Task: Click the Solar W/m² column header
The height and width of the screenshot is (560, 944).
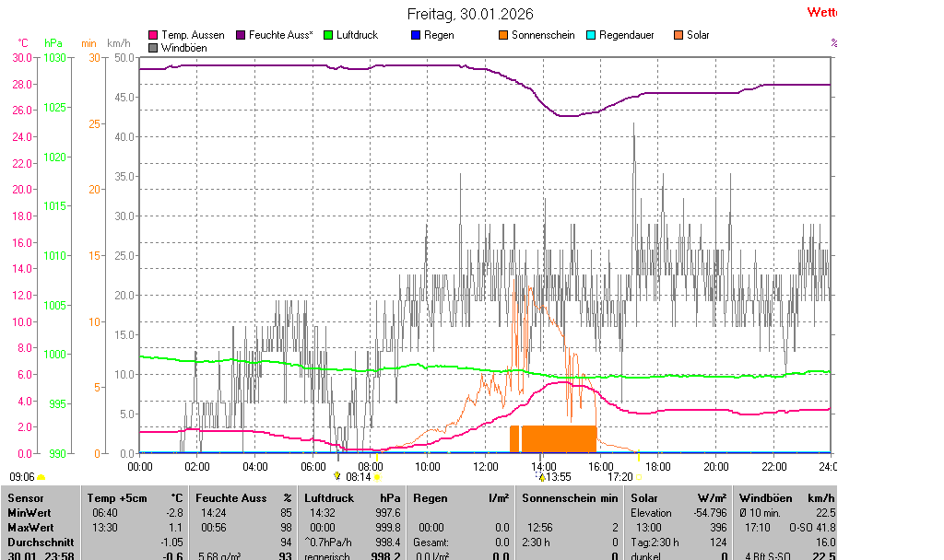Action: coord(678,497)
